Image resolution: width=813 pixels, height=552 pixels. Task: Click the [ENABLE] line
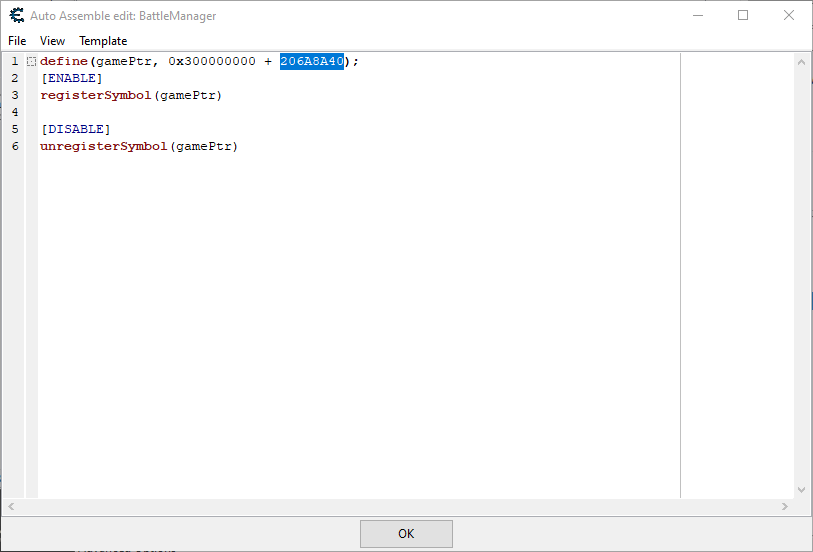point(72,78)
